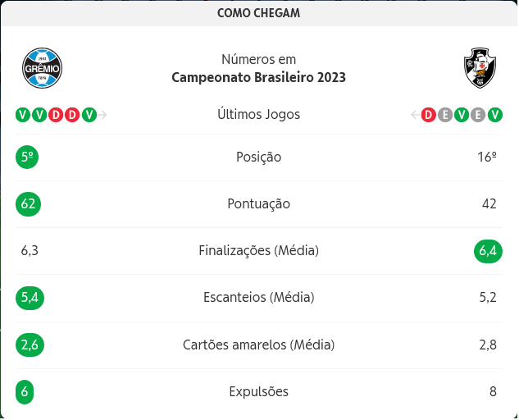Screen dimensions: 519x420
Task: Select Vasco's 6,4 finalizações badge
Action: pos(488,250)
